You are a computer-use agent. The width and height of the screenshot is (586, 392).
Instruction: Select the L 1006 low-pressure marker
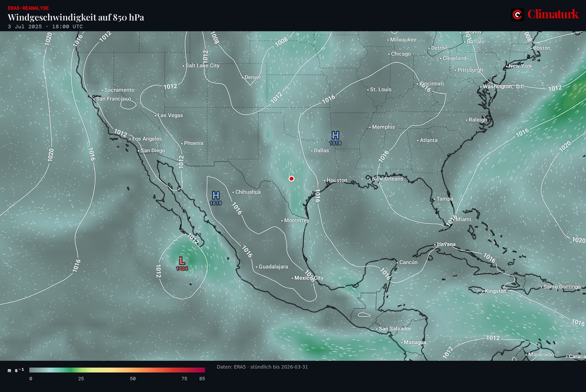pyautogui.click(x=182, y=264)
